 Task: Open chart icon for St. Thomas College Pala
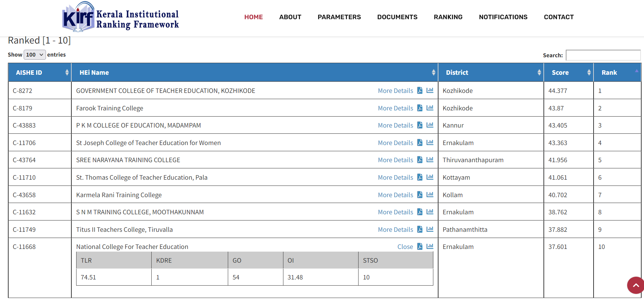point(430,177)
